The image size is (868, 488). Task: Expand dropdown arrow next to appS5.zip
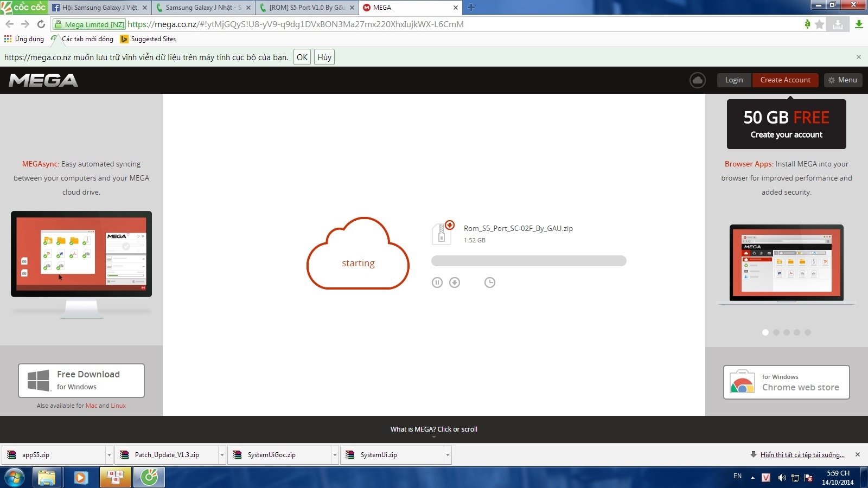click(x=109, y=455)
